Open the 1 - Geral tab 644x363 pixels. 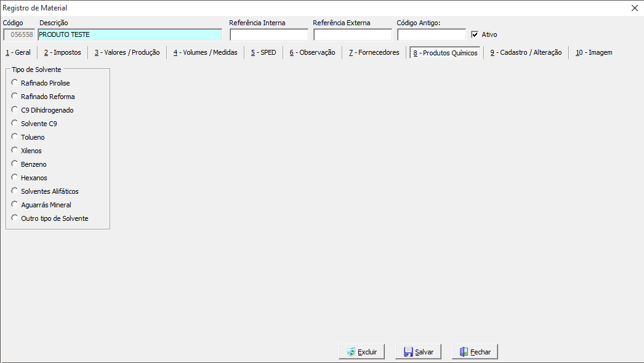point(18,52)
